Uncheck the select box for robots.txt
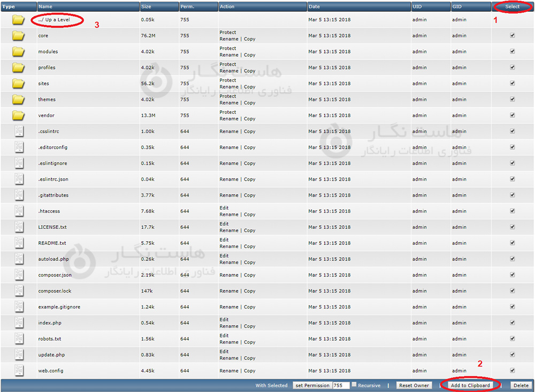The height and width of the screenshot is (392, 535). [513, 339]
